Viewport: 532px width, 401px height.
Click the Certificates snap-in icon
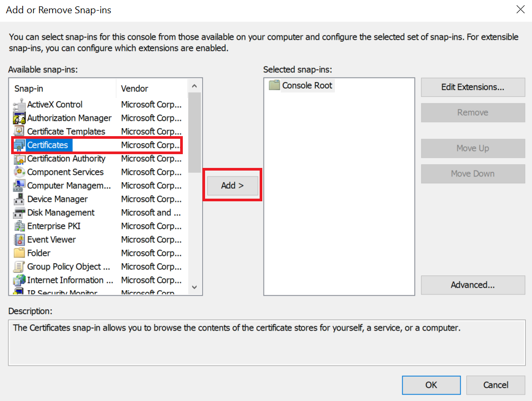(x=19, y=145)
